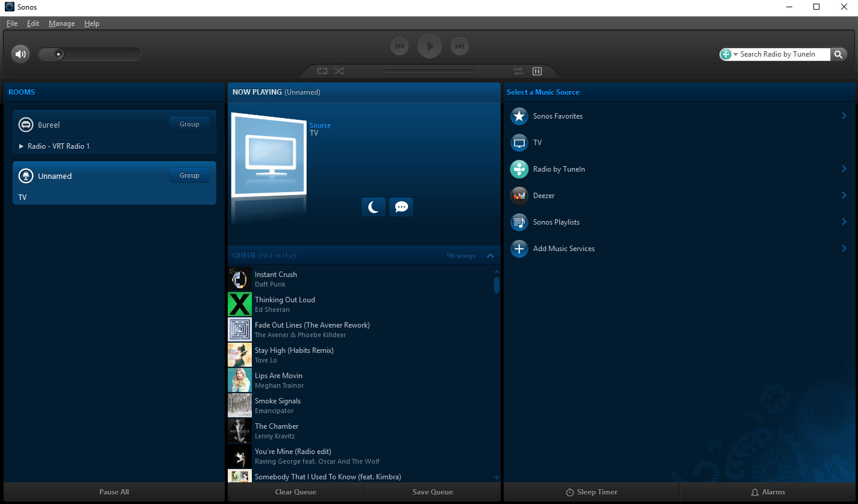
Task: Skip to the next track
Action: tap(460, 46)
